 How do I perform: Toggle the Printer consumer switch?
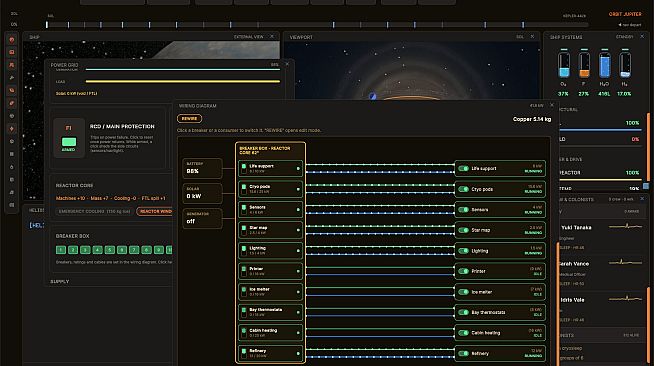(x=463, y=271)
